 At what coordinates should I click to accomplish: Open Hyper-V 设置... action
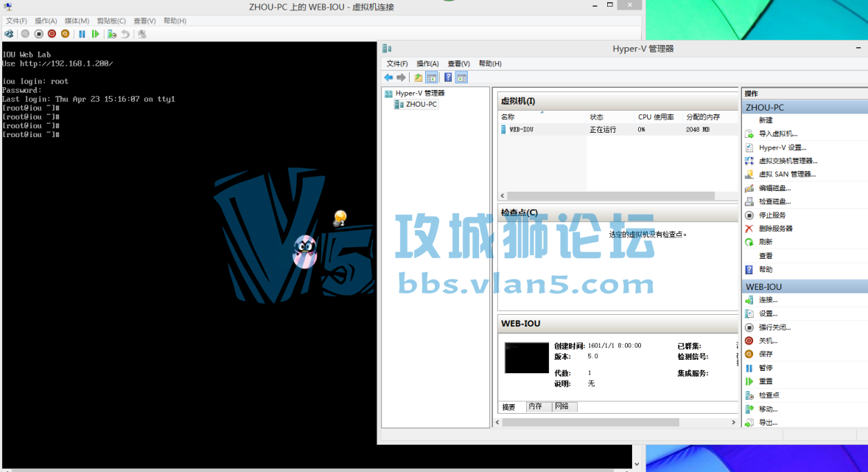[x=783, y=147]
